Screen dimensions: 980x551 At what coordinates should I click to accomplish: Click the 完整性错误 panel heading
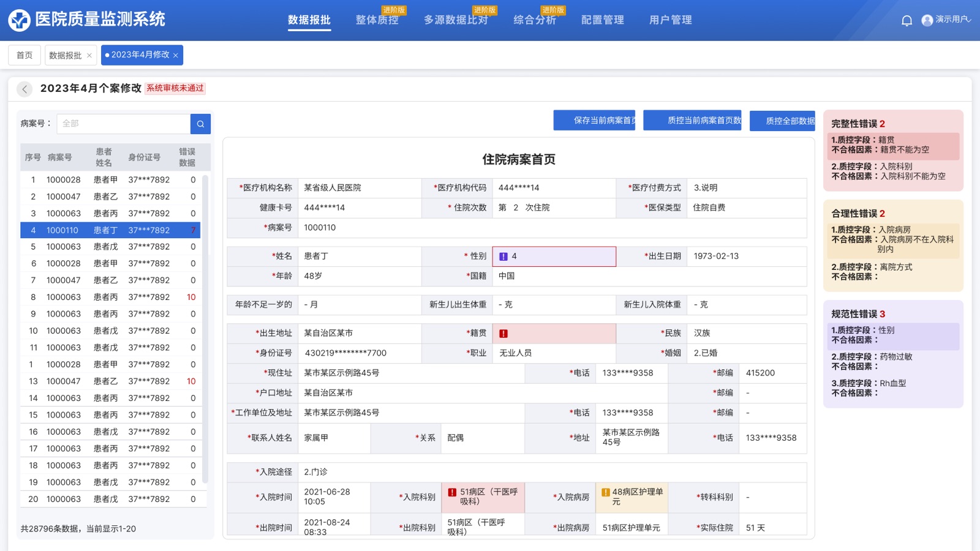pos(858,124)
